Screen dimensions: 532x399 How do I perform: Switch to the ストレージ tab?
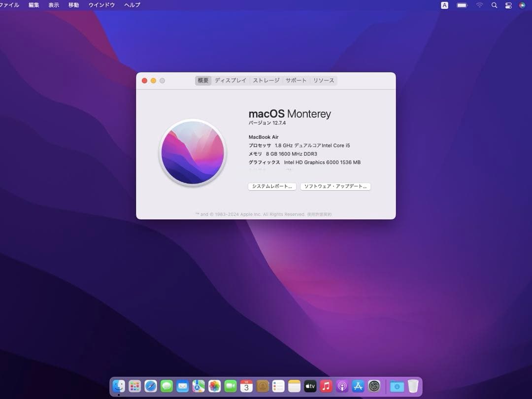pos(266,80)
